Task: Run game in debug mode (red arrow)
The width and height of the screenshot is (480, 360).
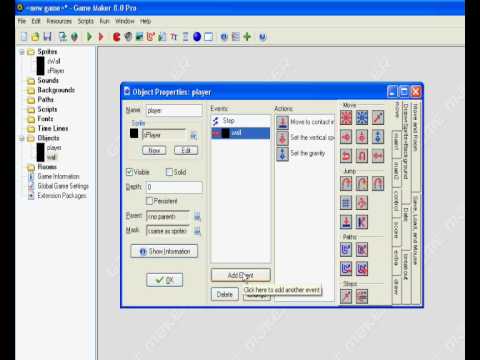Action: pyautogui.click(x=101, y=36)
